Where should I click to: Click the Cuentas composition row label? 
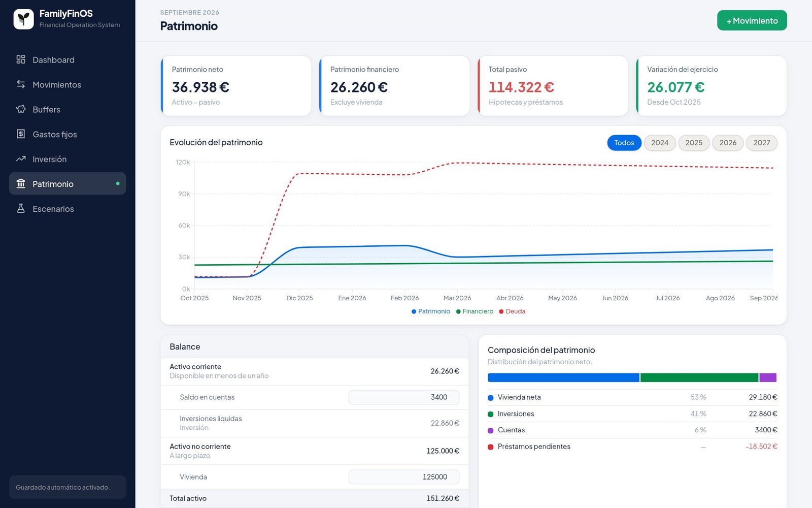click(511, 430)
